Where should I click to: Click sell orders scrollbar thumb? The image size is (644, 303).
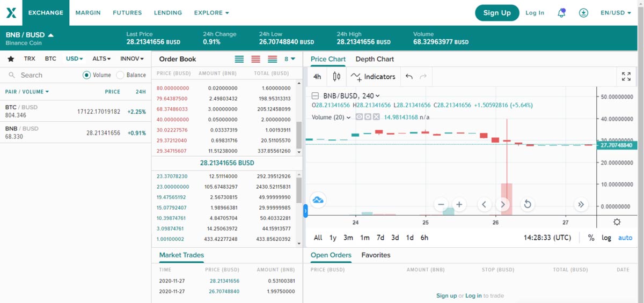tap(299, 135)
